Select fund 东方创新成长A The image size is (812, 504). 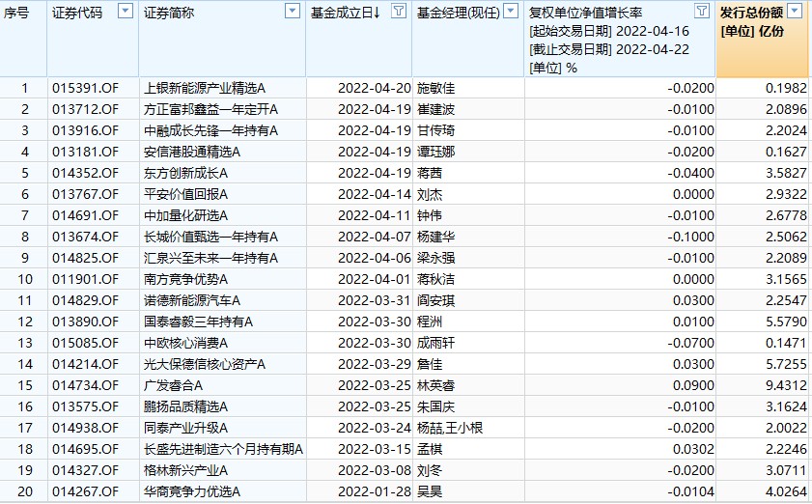(186, 173)
